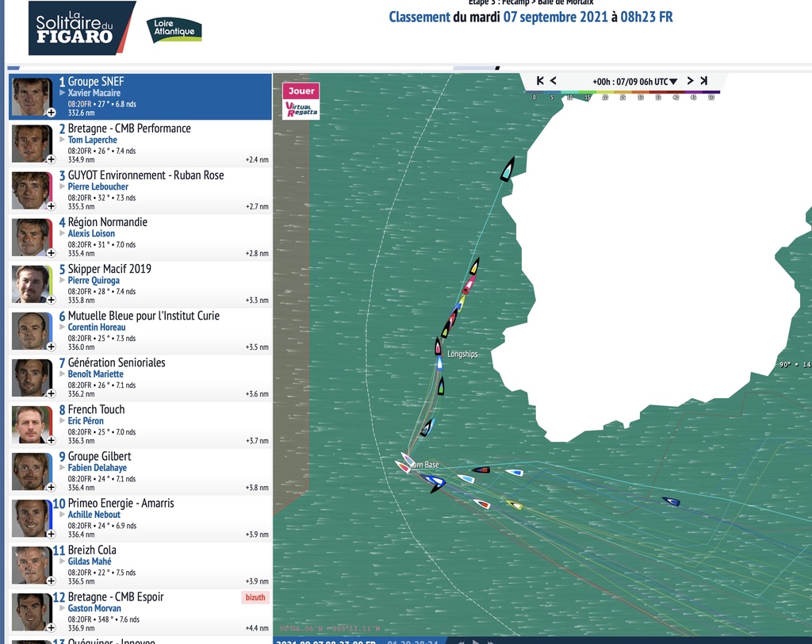Select the yellow-green boat heading west
Screen dimensions: 812x644
[x=514, y=504]
